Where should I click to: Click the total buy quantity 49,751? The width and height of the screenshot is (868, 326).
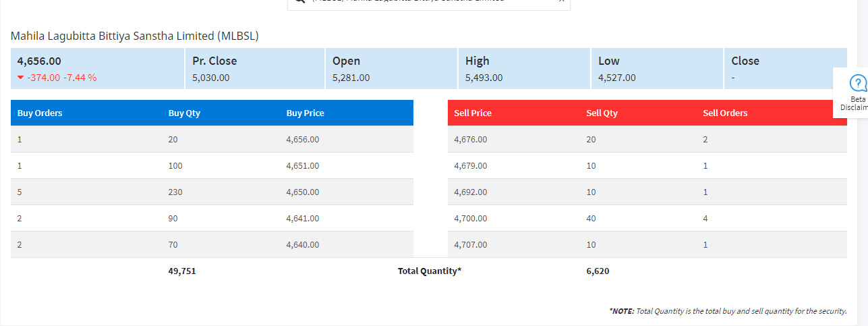point(182,271)
